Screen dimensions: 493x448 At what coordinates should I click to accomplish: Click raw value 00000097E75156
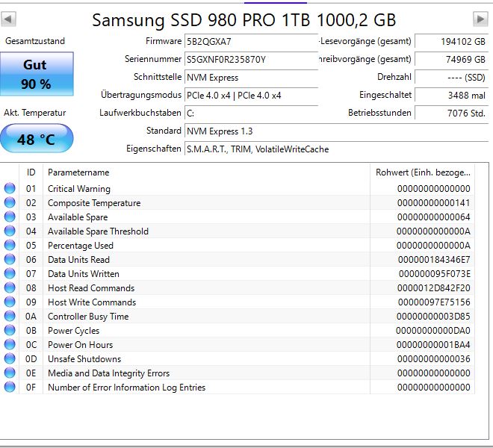pyautogui.click(x=434, y=302)
